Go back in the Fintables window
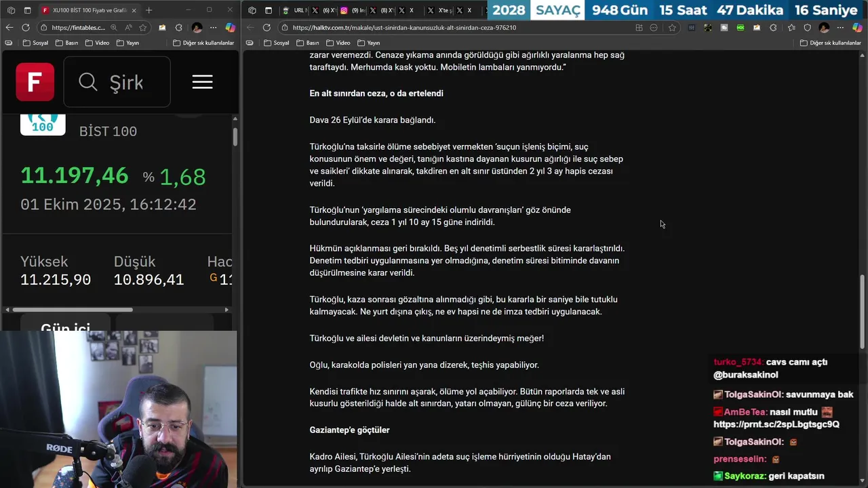868x488 pixels. pos(9,27)
